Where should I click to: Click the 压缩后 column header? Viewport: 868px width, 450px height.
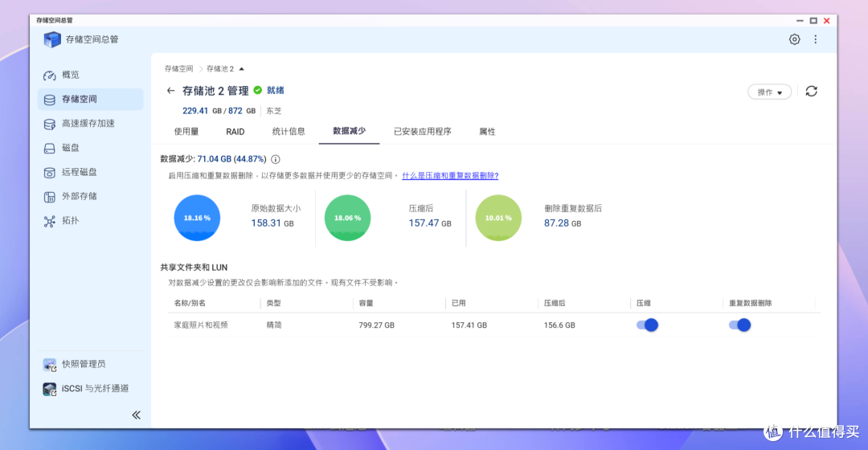(x=554, y=303)
